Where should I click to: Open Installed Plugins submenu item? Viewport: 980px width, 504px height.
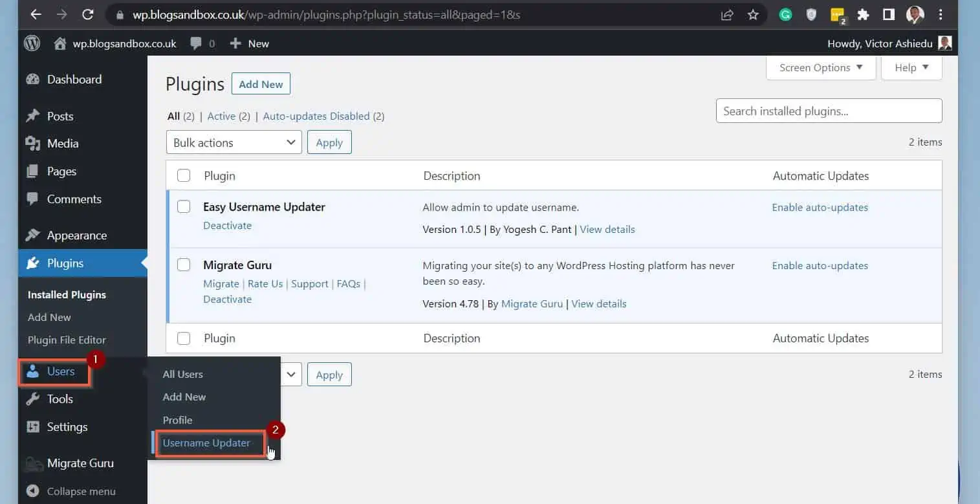click(67, 294)
